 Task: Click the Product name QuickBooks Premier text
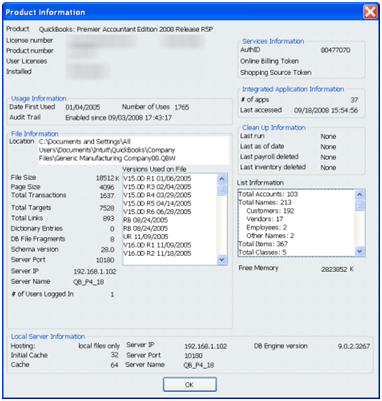click(126, 30)
